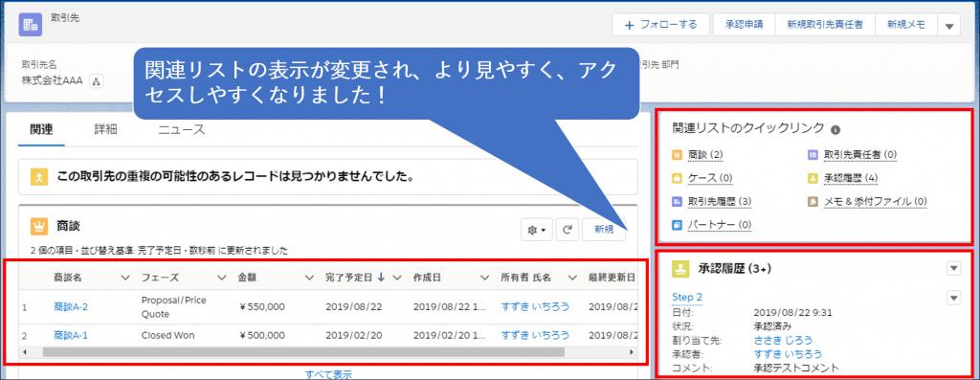The image size is (980, 380).
Task: Click the 承認申請 button
Action: coord(744,25)
